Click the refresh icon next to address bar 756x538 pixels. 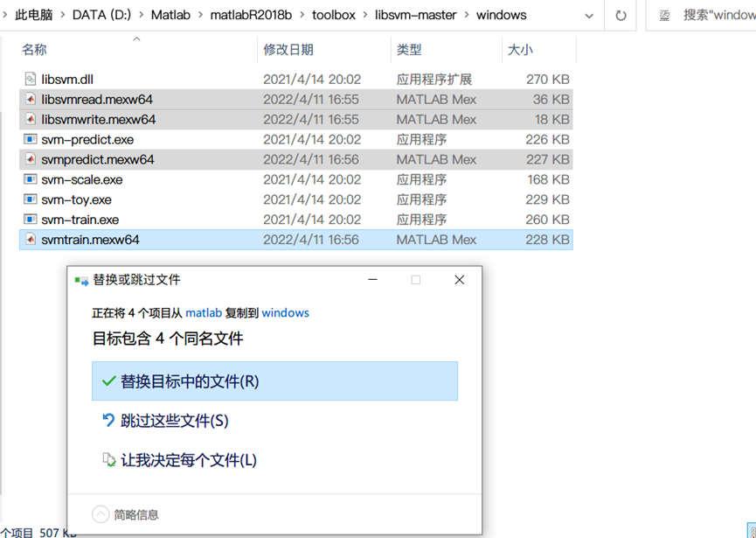pyautogui.click(x=621, y=15)
